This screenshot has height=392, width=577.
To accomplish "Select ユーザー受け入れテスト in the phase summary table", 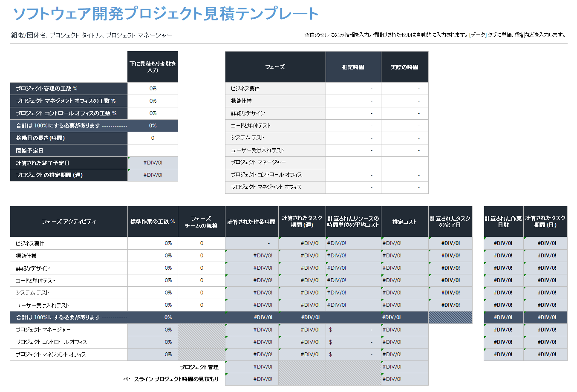I will click(275, 150).
